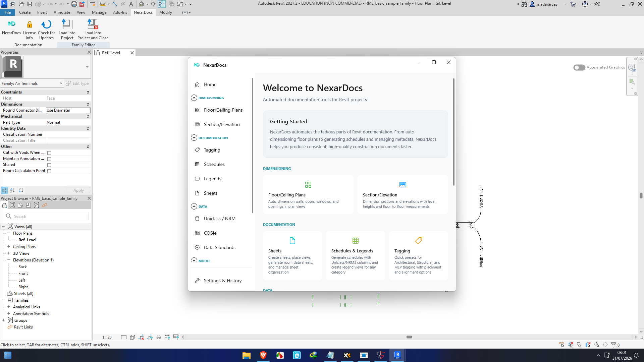Switch to the Manage ribbon tab
Image resolution: width=644 pixels, height=362 pixels.
coord(99,12)
